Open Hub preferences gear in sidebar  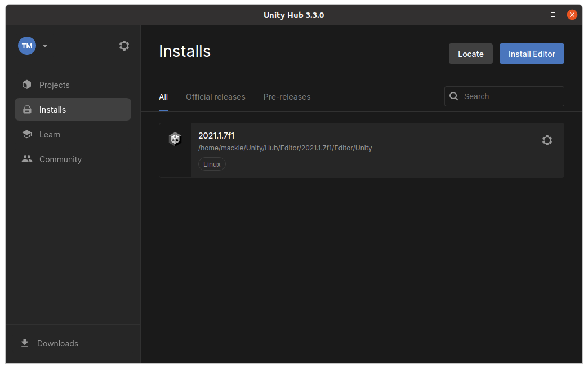[x=124, y=46]
